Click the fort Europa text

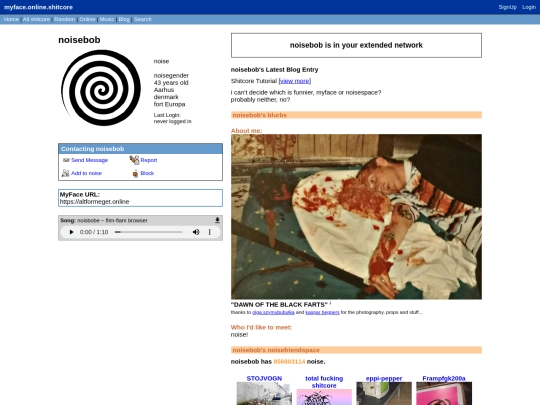(169, 104)
